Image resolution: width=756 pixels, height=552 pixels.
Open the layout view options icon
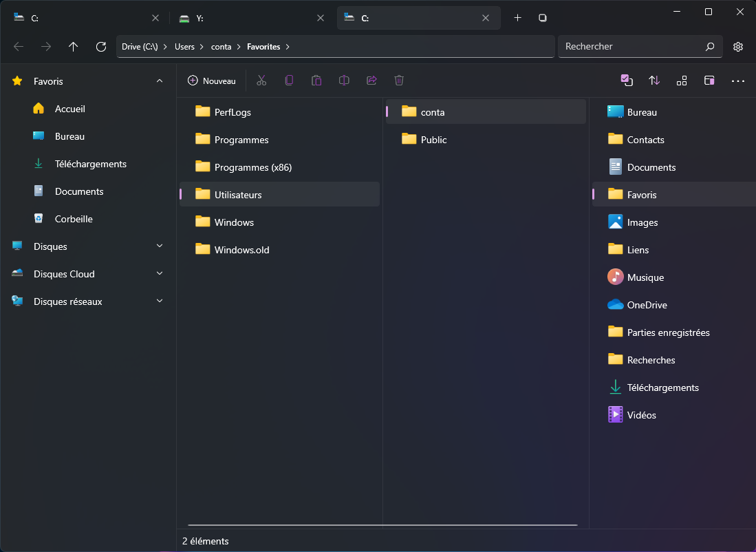[681, 81]
